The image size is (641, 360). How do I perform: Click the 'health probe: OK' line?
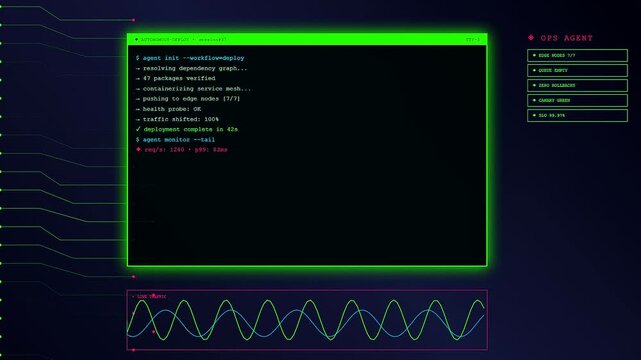[168, 109]
